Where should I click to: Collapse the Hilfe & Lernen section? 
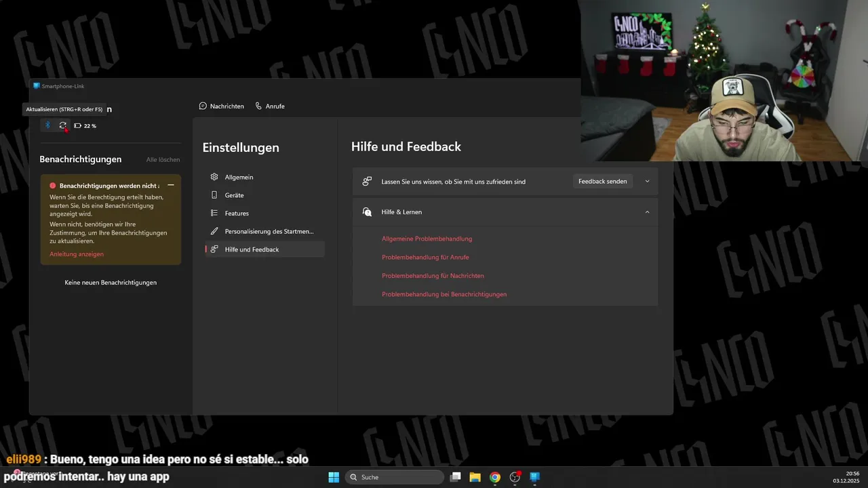(x=647, y=212)
